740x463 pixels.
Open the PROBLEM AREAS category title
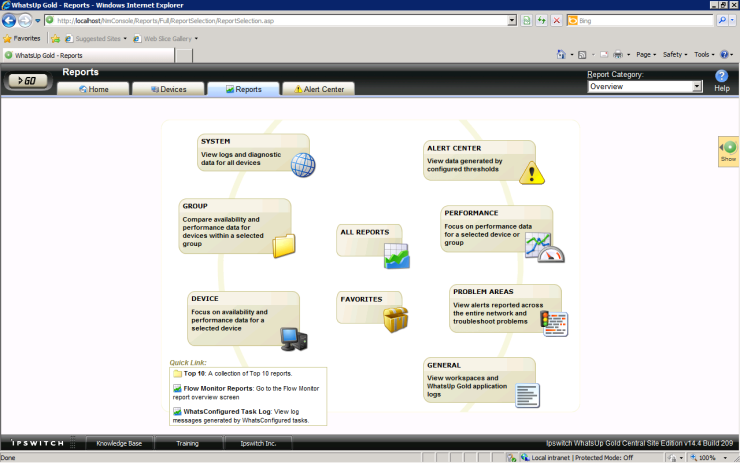click(x=483, y=292)
